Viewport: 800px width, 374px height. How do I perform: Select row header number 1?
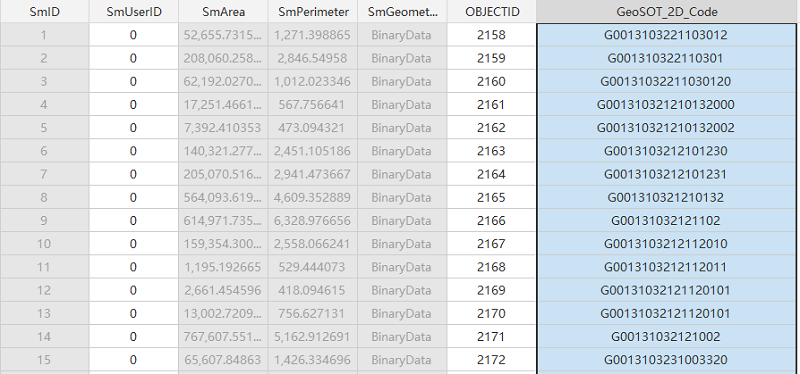(44, 35)
